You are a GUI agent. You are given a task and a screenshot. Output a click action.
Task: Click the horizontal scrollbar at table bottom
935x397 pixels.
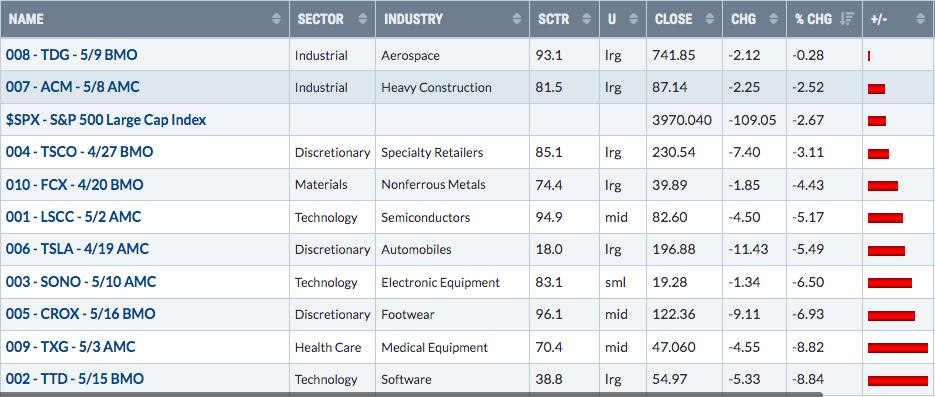[x=411, y=395]
